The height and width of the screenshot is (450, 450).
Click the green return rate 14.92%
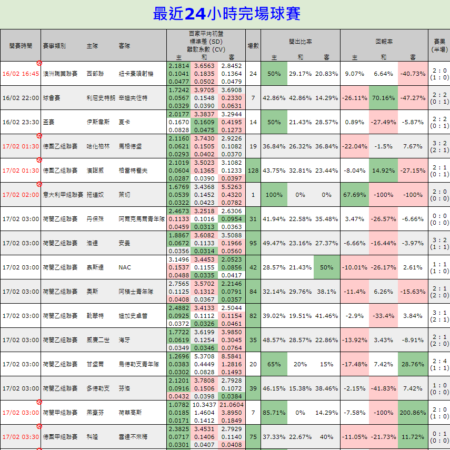click(x=383, y=171)
